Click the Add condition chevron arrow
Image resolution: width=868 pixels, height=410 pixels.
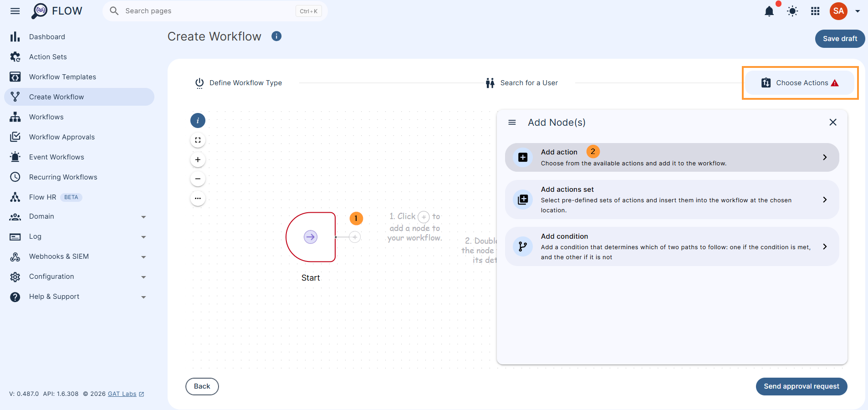coord(825,246)
